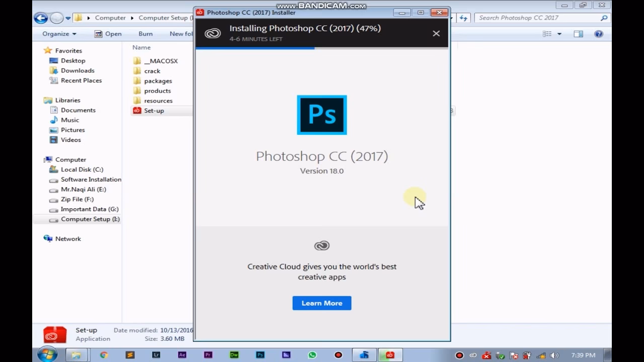This screenshot has height=362, width=644.
Task: Expand the Organize dropdown menu
Action: pos(57,34)
